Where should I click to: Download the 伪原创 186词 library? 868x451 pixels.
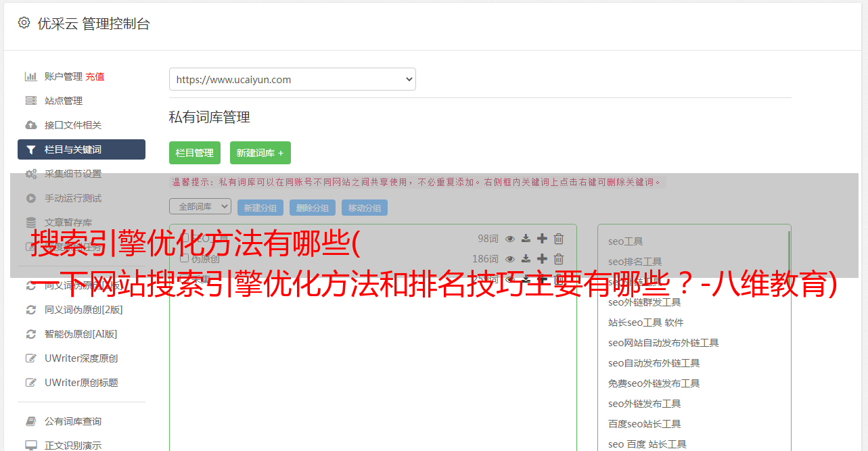click(526, 259)
